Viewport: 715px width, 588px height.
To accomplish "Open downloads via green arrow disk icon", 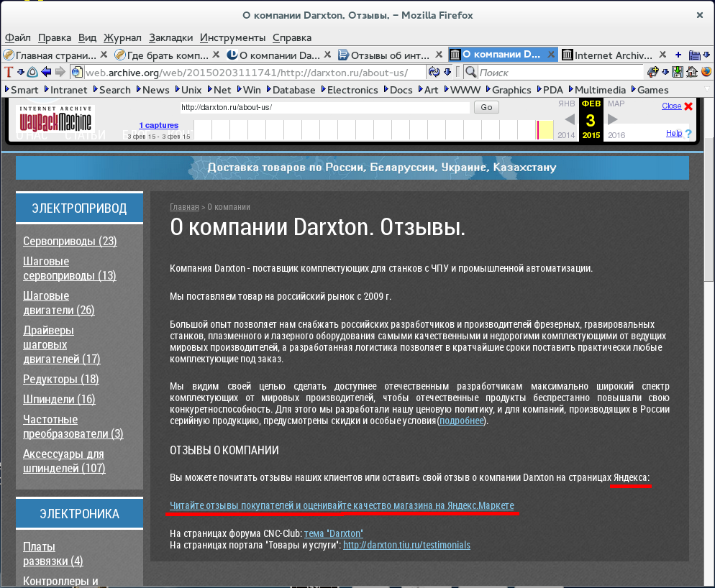I will [x=678, y=72].
